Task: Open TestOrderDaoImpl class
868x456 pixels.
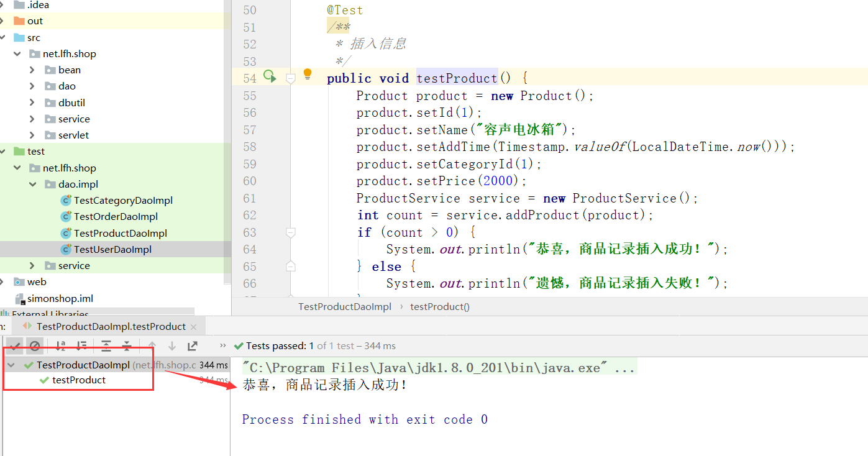Action: [116, 217]
